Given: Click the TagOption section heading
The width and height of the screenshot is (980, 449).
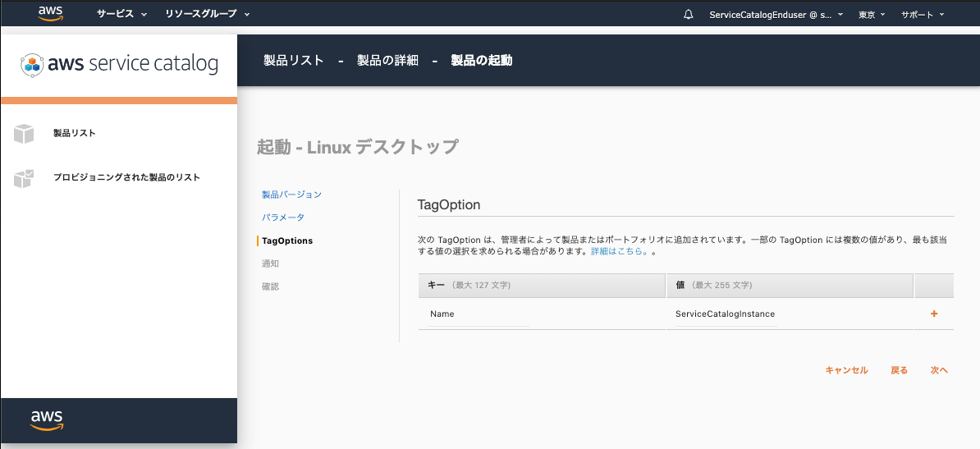Looking at the screenshot, I should [449, 204].
